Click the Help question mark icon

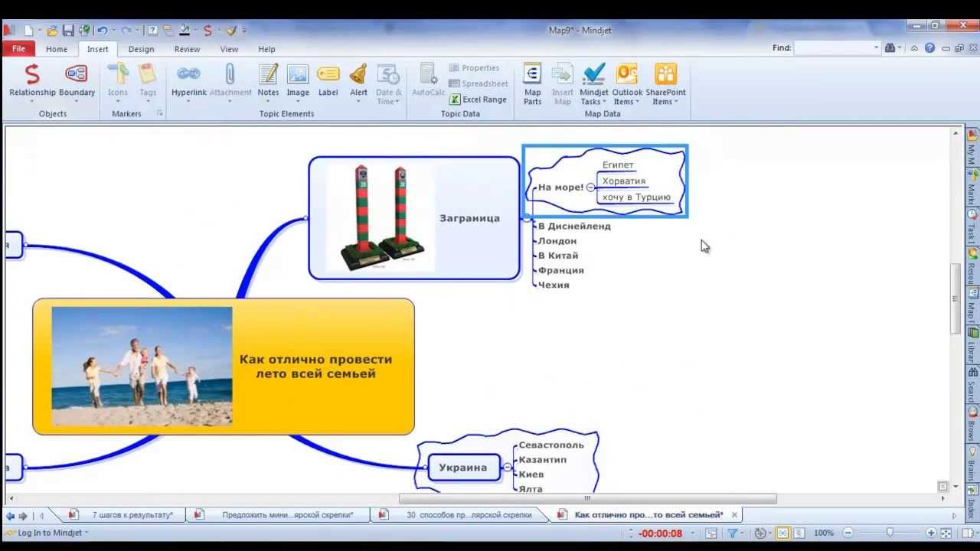(x=929, y=47)
